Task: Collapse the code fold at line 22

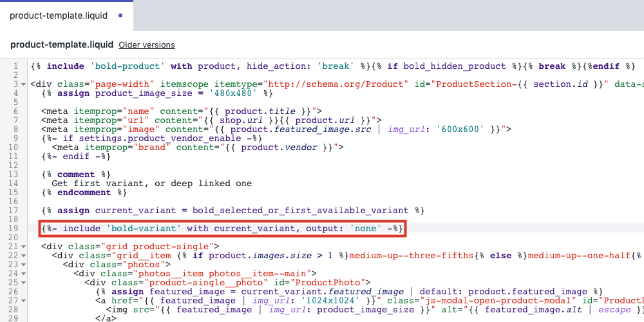Action: point(23,256)
